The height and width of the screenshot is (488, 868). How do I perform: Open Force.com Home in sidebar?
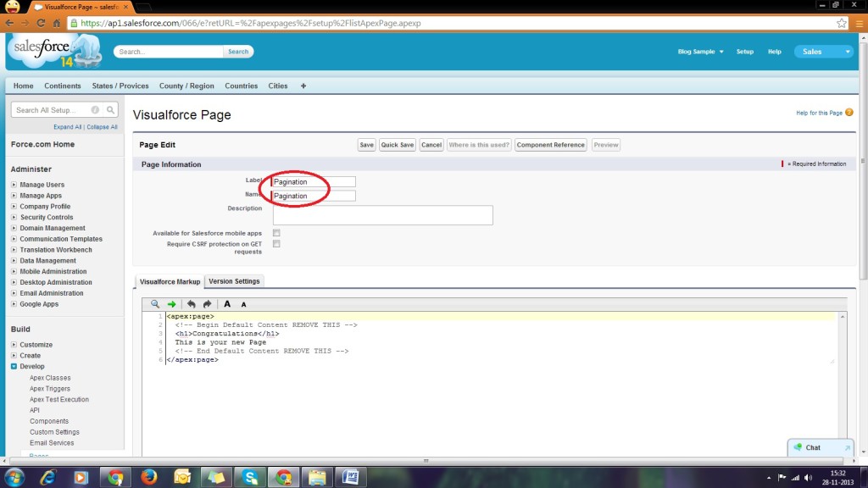pyautogui.click(x=42, y=144)
